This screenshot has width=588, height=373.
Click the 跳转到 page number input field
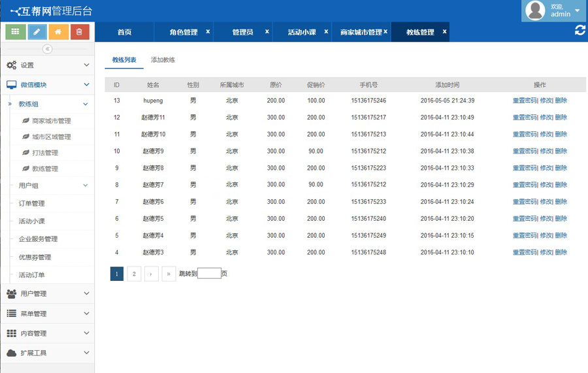coord(209,274)
